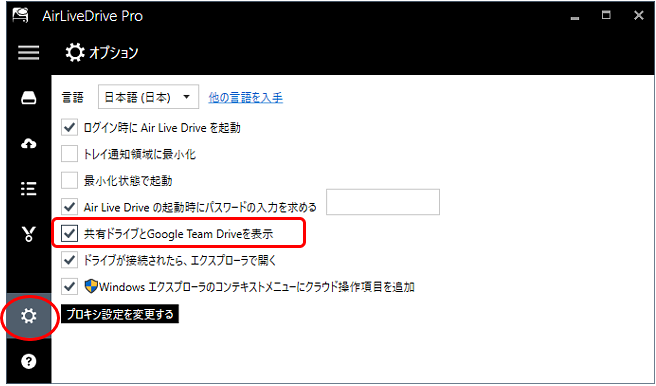Open the help question mark icon
656x386 pixels.
coord(28,361)
